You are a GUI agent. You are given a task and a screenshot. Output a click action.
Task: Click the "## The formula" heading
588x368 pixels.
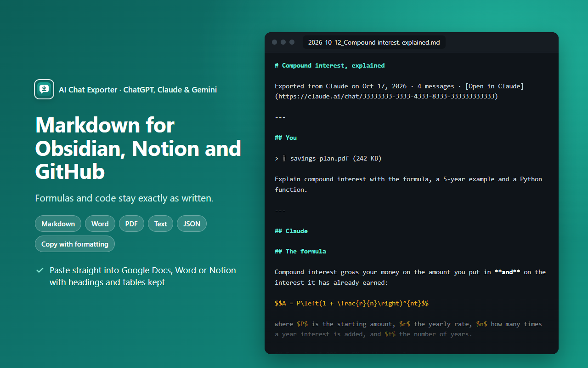pyautogui.click(x=300, y=251)
